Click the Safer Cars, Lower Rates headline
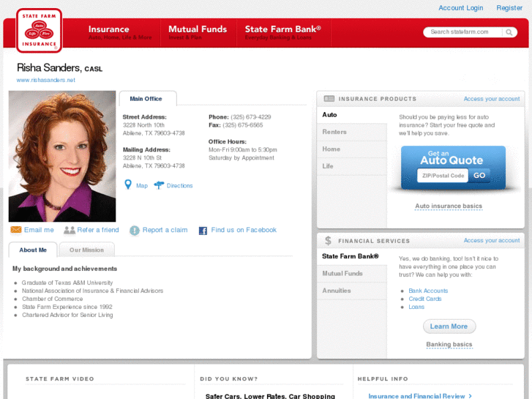Image resolution: width=532 pixels, height=399 pixels. click(270, 396)
